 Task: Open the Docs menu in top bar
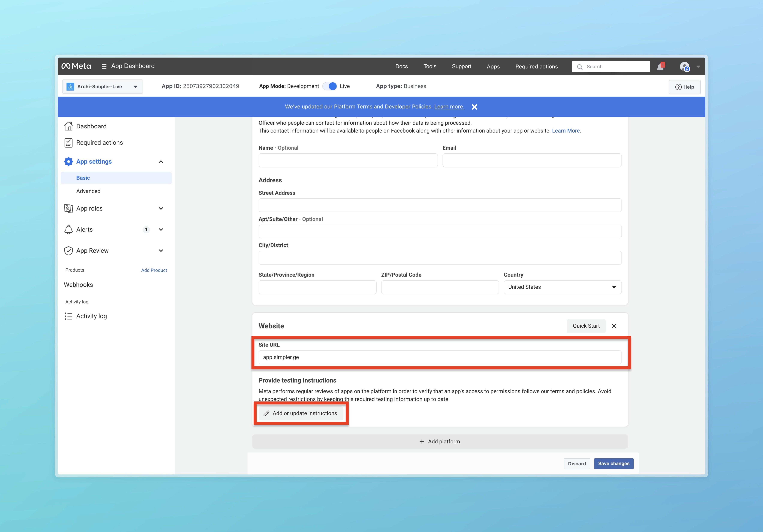point(401,66)
